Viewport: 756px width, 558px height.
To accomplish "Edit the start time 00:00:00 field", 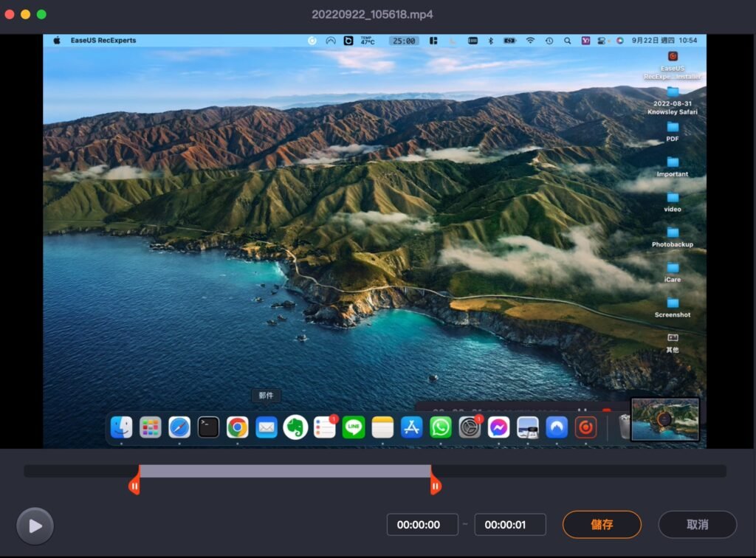I will (422, 524).
